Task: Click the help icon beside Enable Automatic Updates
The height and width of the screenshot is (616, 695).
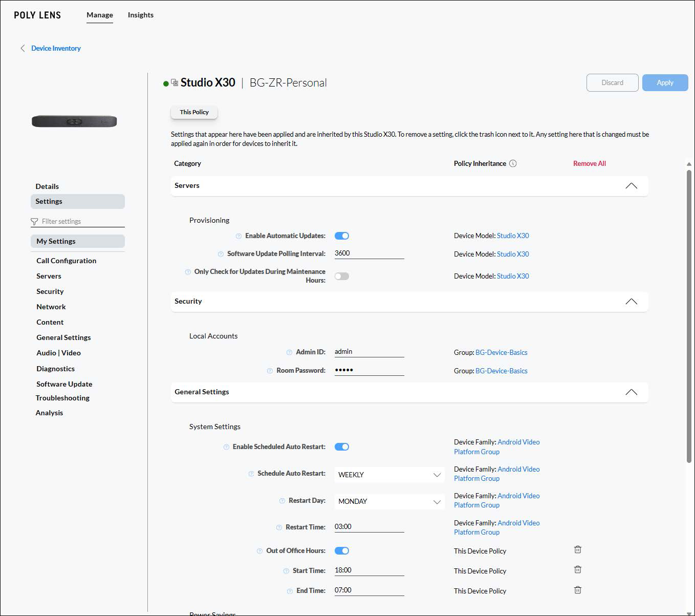Action: pyautogui.click(x=238, y=236)
